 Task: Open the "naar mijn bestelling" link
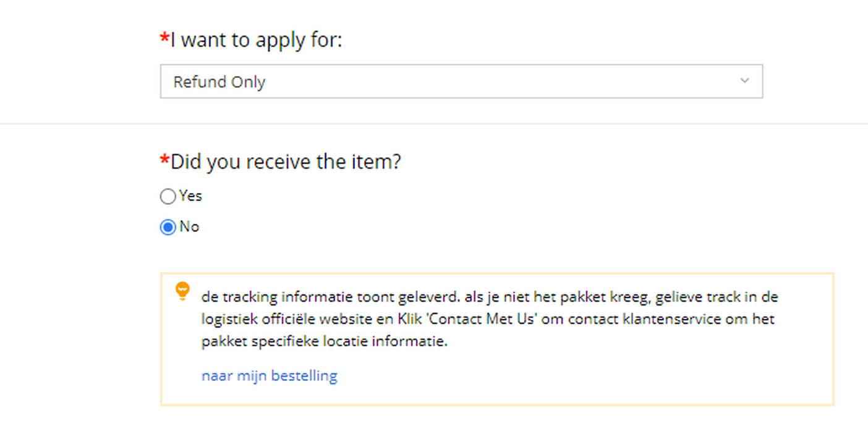269,375
